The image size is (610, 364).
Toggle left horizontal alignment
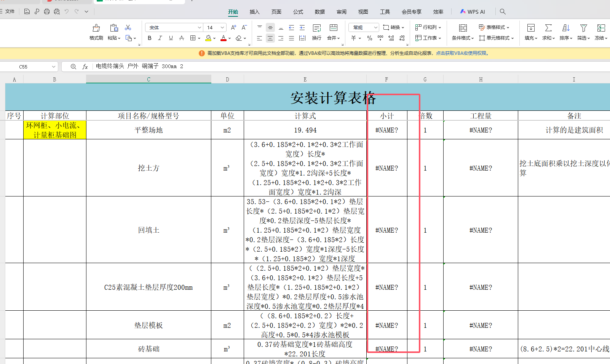[x=259, y=38]
